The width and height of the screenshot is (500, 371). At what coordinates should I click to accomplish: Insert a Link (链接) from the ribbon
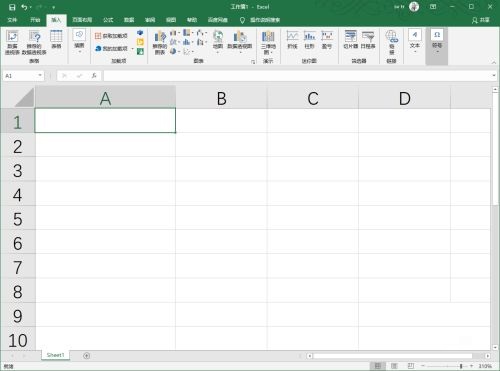392,42
